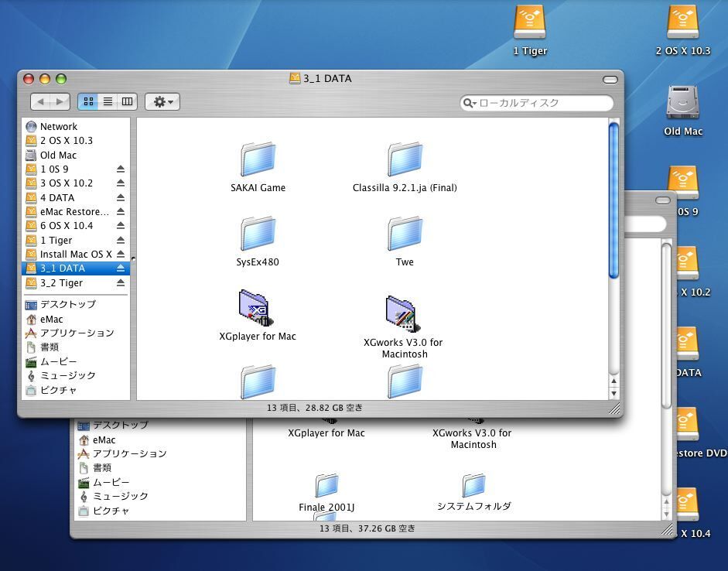Switch to column view mode
728x571 pixels.
tap(127, 101)
